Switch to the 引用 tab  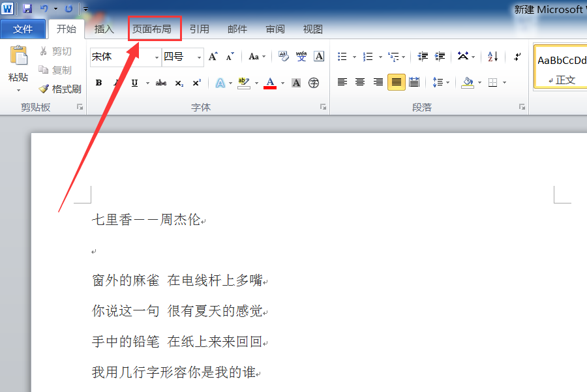(x=199, y=29)
